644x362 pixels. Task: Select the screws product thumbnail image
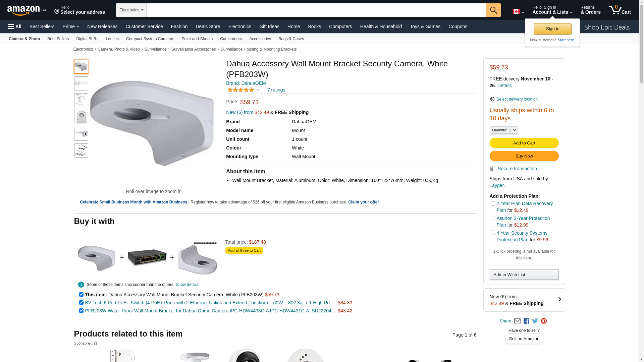(81, 150)
